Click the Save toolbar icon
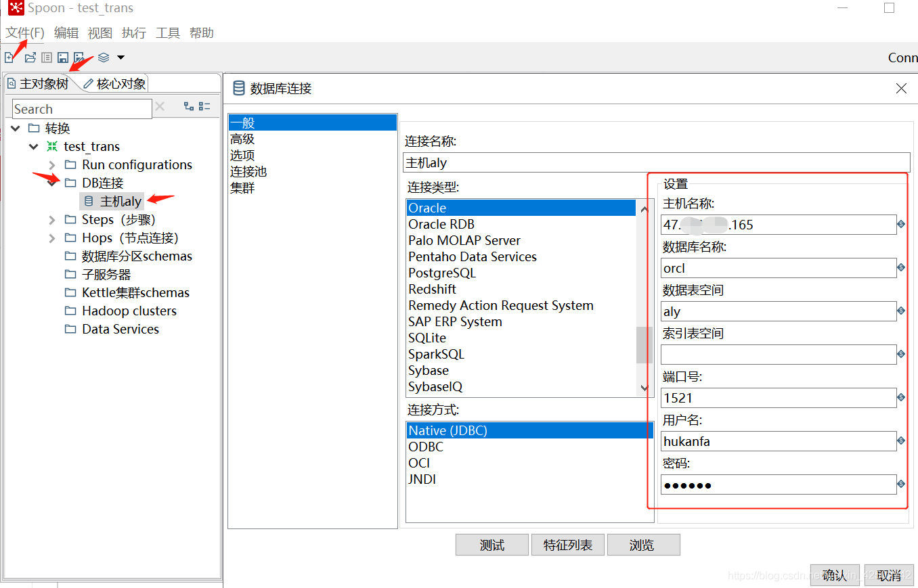 [x=63, y=58]
